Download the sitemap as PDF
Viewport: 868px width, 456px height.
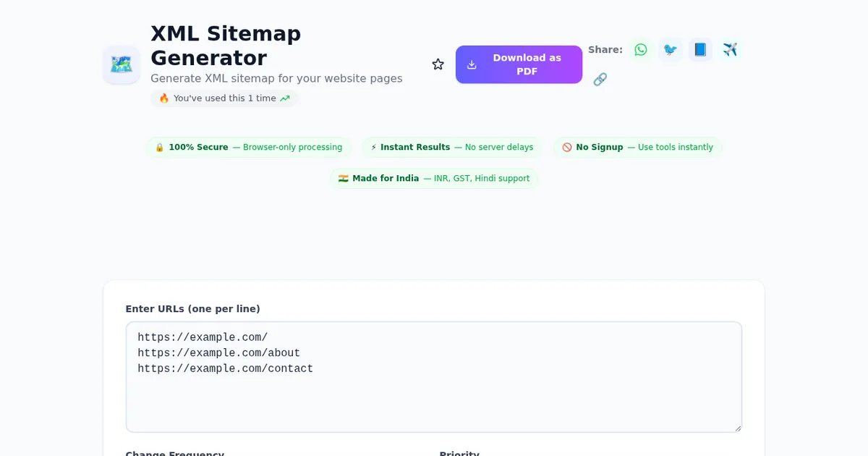519,64
